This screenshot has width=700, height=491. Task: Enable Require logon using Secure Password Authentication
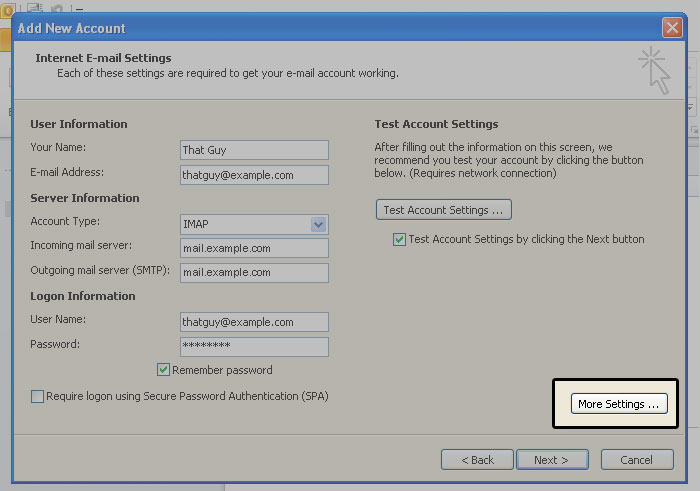point(38,397)
